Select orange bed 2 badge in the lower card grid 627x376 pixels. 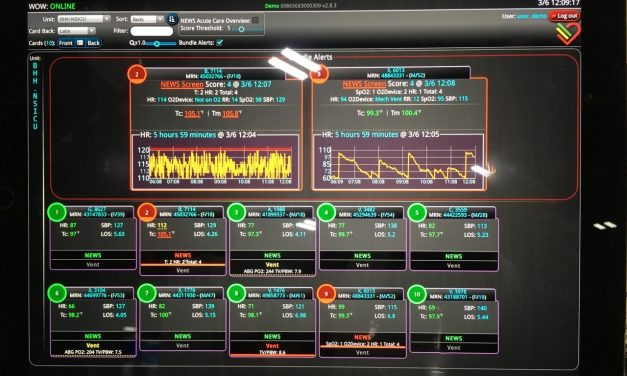(147, 212)
